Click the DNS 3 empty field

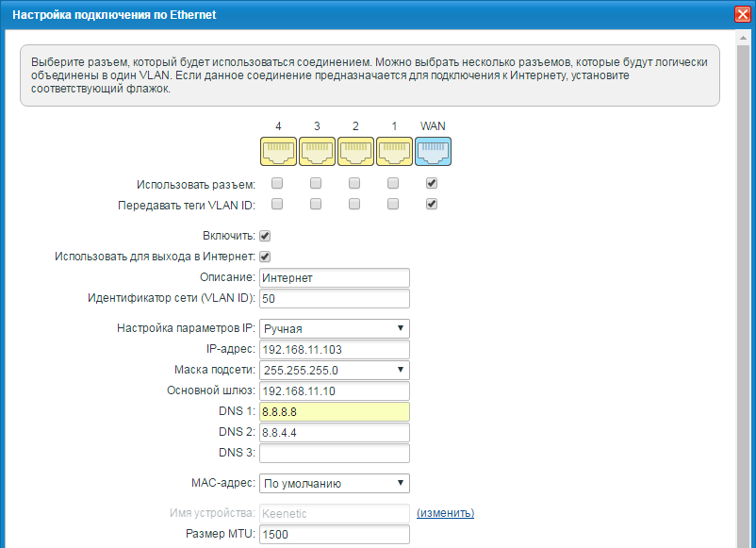(x=334, y=453)
